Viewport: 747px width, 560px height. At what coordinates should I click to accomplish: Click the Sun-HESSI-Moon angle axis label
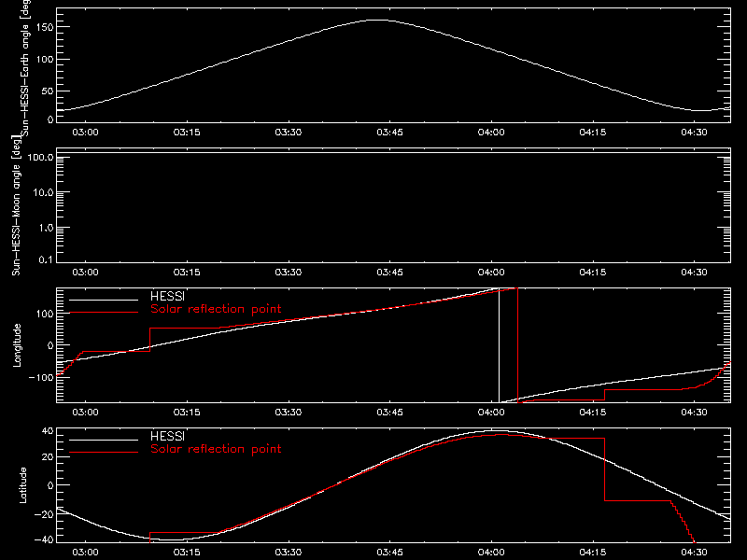point(16,205)
